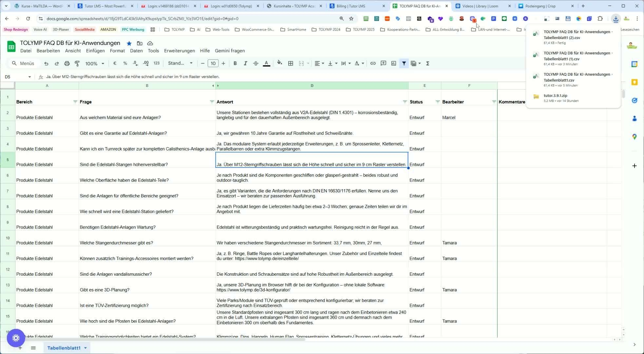644x354 pixels.
Task: Toggle bold formatting
Action: (x=235, y=64)
